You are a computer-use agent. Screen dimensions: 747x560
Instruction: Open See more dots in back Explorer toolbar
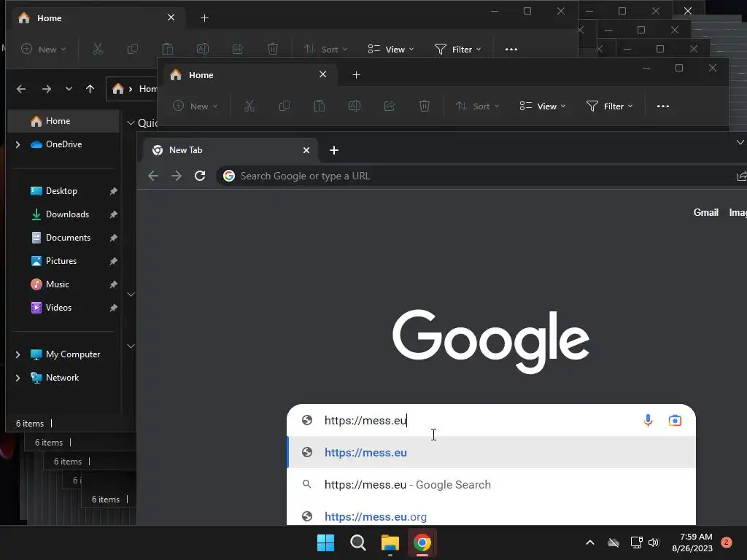511,49
